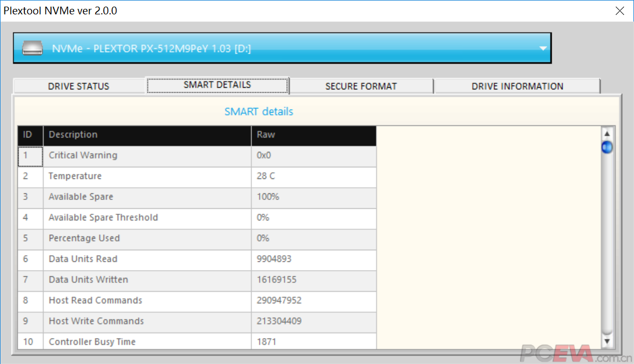
Task: Close the Plextool NVMe window
Action: (620, 11)
